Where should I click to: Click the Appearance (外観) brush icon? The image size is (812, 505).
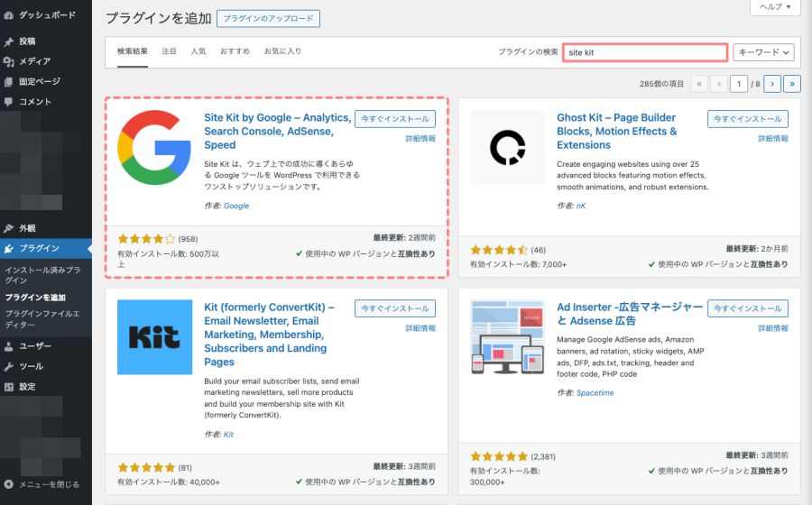[8, 228]
